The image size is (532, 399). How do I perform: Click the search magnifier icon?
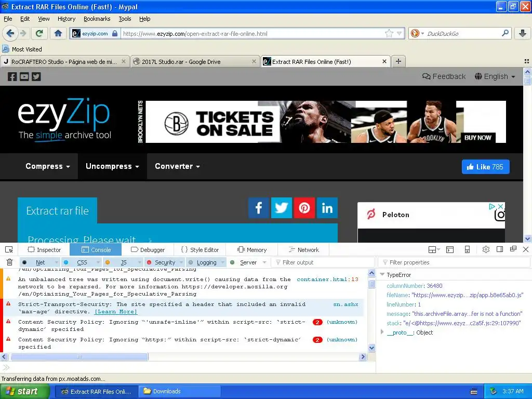[505, 33]
